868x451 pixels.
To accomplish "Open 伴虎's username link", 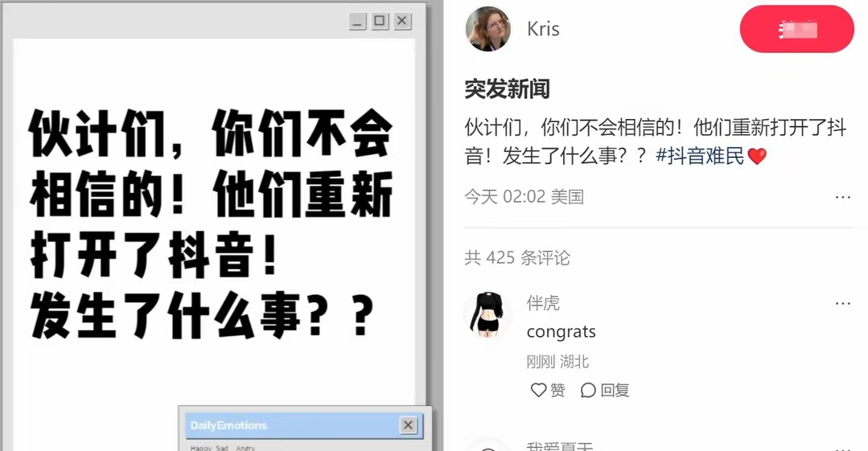I will tap(543, 303).
